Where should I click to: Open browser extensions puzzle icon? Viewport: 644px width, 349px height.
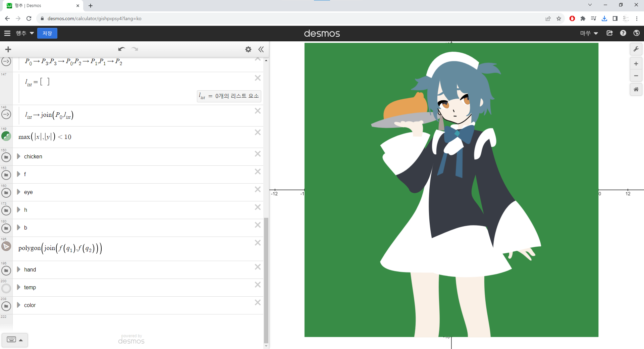(583, 18)
